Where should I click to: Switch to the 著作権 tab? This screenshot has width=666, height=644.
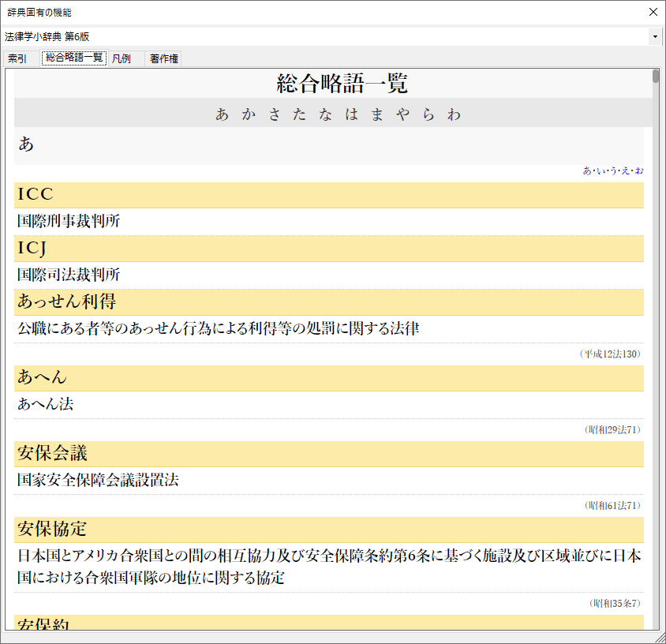[164, 58]
